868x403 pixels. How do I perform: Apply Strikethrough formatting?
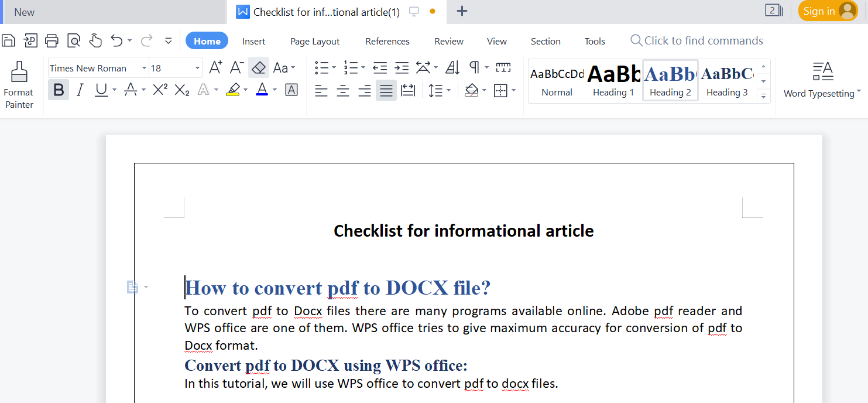click(x=131, y=90)
